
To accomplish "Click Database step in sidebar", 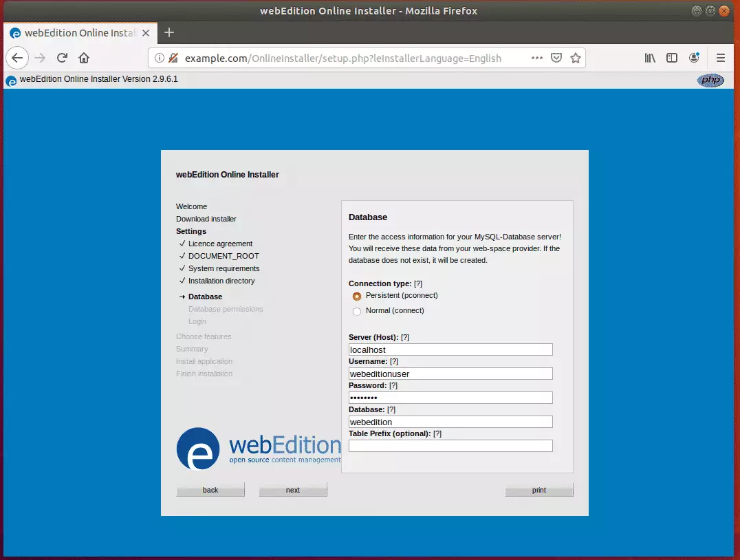I will pos(206,297).
